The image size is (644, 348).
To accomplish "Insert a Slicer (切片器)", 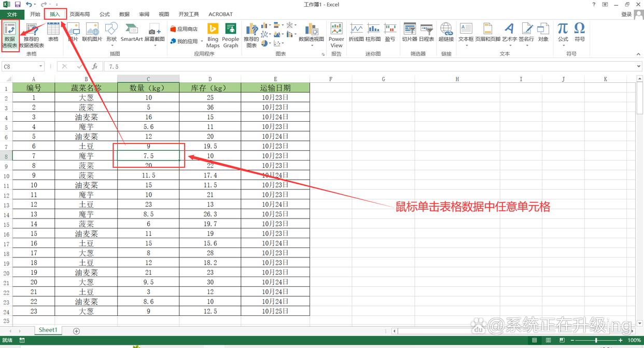I will click(410, 33).
